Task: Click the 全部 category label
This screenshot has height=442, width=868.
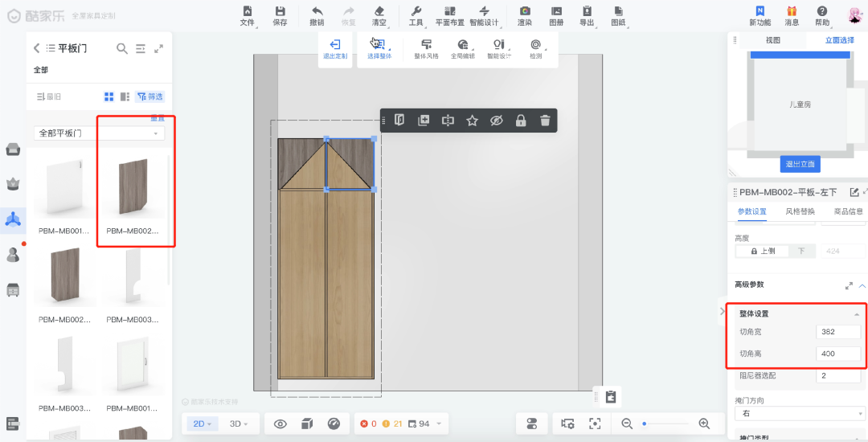Action: [41, 70]
